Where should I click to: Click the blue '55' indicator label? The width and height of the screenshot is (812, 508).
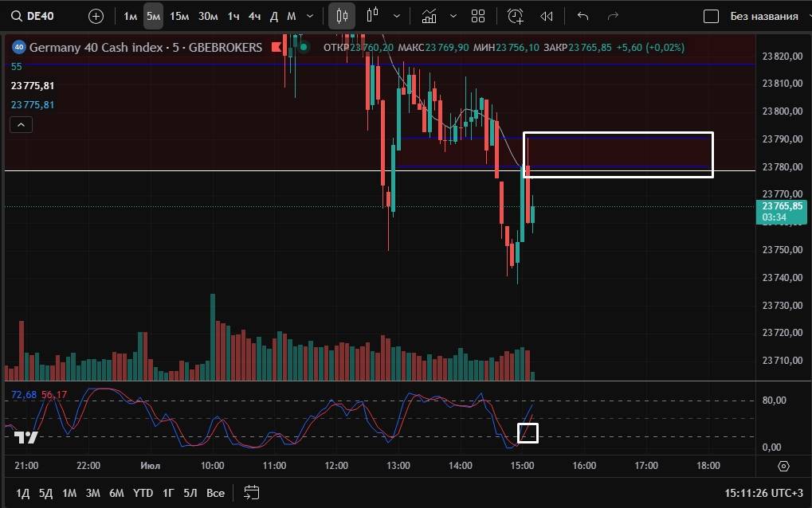pyautogui.click(x=17, y=67)
